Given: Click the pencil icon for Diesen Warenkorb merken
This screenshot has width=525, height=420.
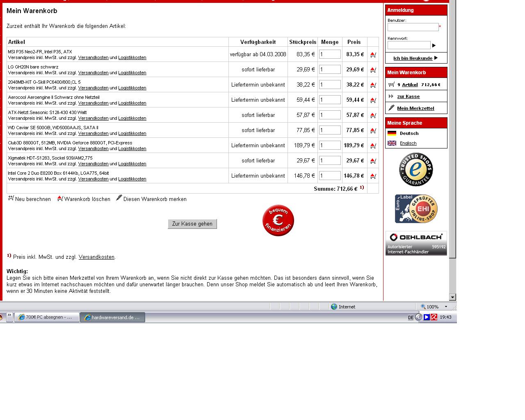Looking at the screenshot, I should coord(119,198).
